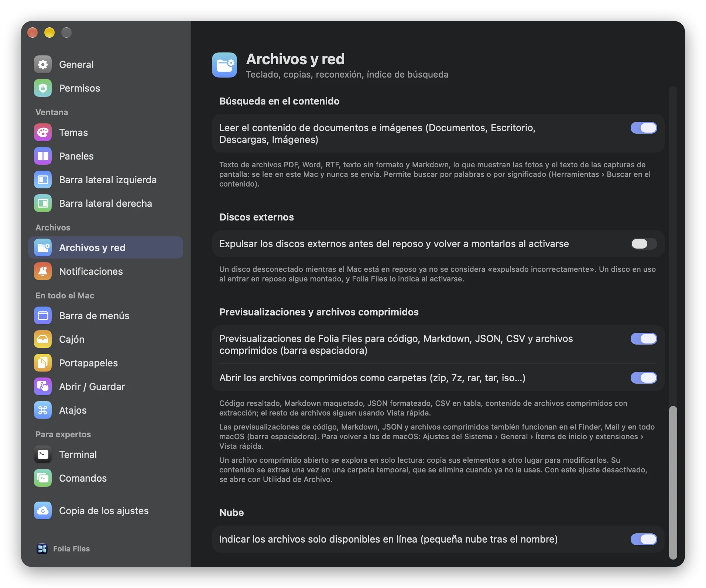The height and width of the screenshot is (588, 706).
Task: Select the Atajos command-key icon
Action: click(x=43, y=410)
